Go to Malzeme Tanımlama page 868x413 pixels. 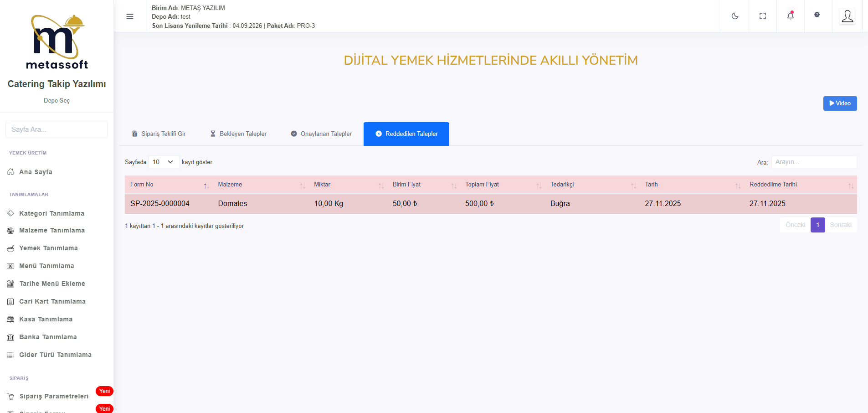pyautogui.click(x=51, y=230)
